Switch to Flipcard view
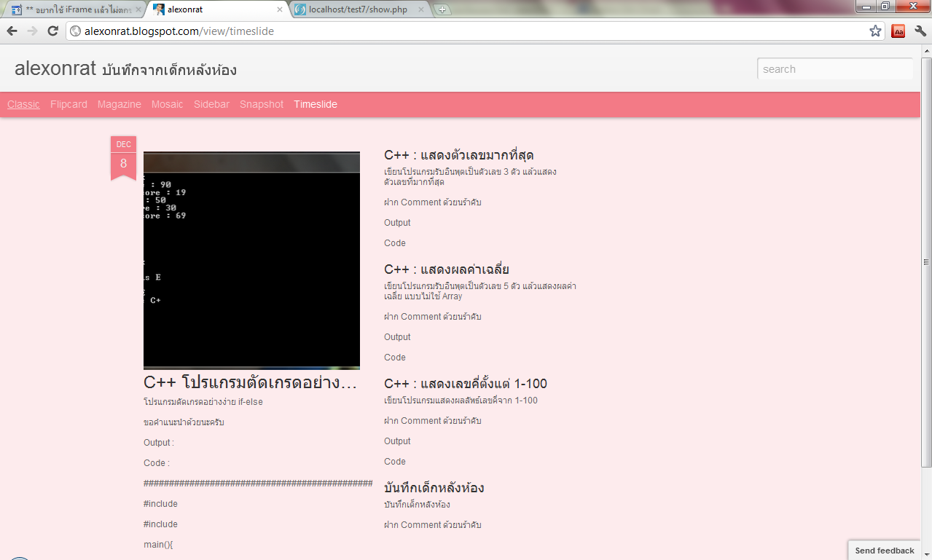 68,104
